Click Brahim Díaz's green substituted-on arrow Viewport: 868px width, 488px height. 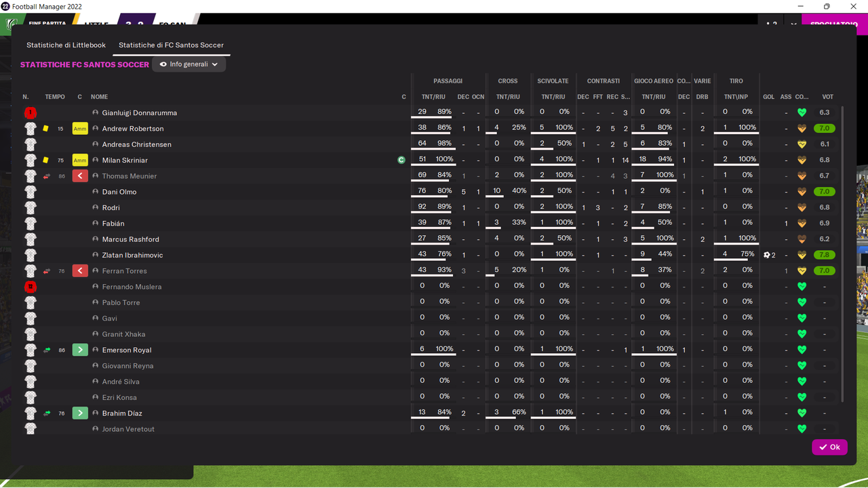(x=80, y=413)
